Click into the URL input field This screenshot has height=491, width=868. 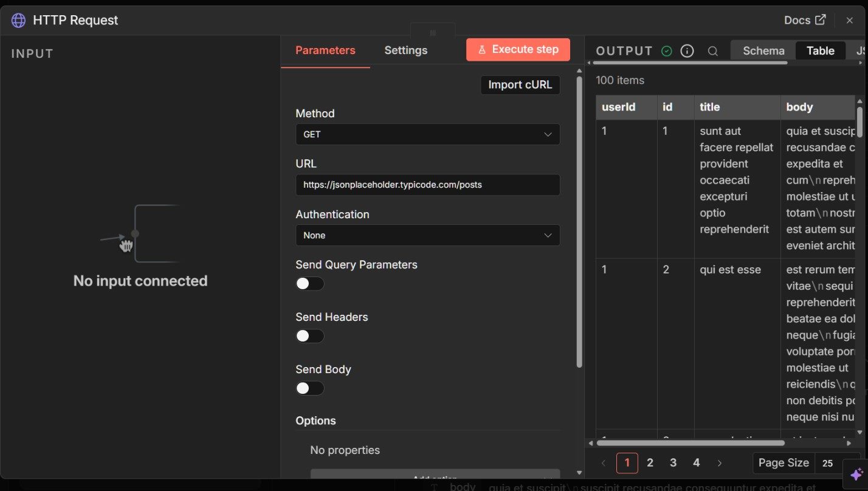(427, 185)
